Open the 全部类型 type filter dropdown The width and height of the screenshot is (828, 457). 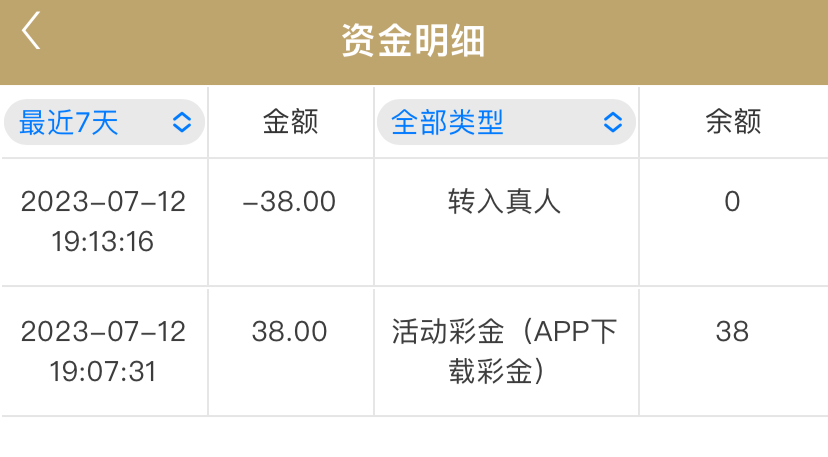pos(506,123)
